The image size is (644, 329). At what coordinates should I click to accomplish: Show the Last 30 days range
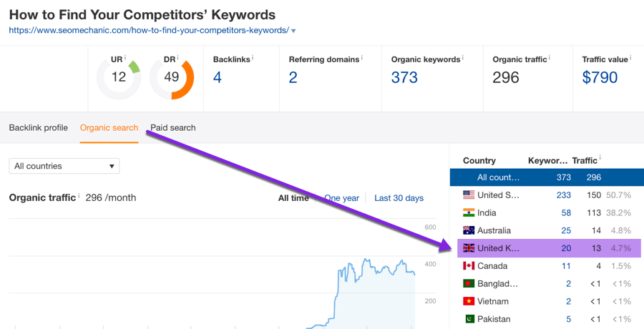(x=399, y=198)
